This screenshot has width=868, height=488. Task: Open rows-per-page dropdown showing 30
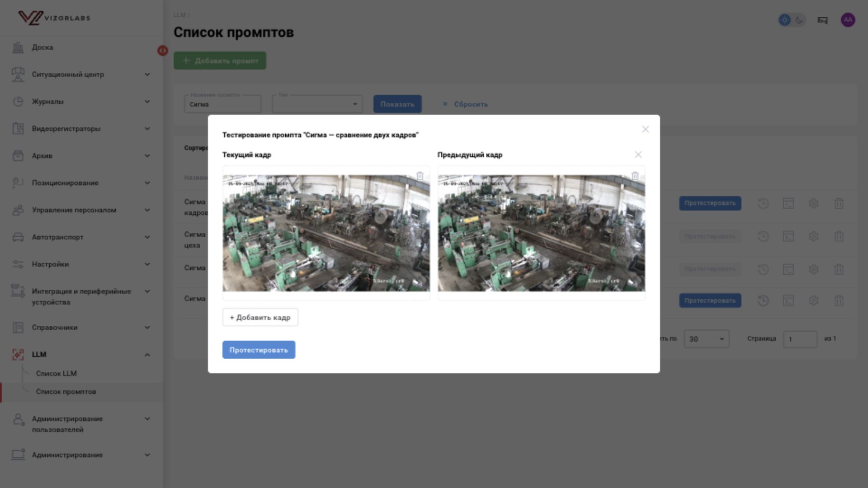coord(706,339)
